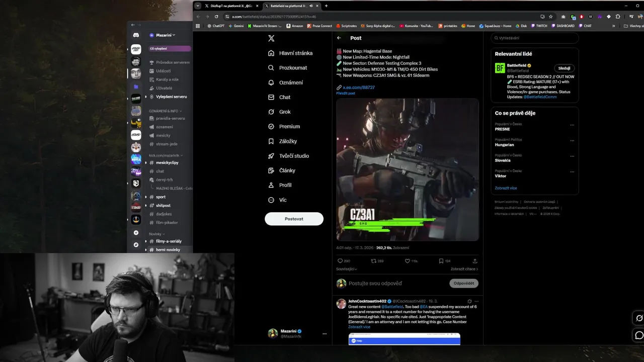Collapse the OZNÁMENÍ & INFO category
Viewport: 644px width, 362px height.
(x=165, y=111)
